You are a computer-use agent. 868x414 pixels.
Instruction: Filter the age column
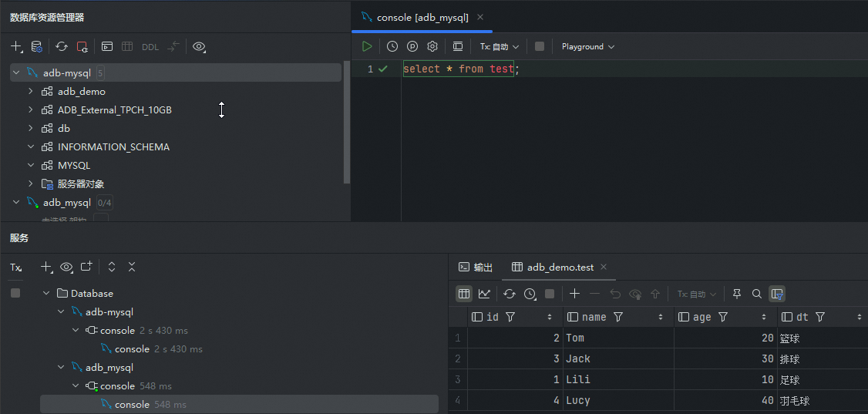722,317
